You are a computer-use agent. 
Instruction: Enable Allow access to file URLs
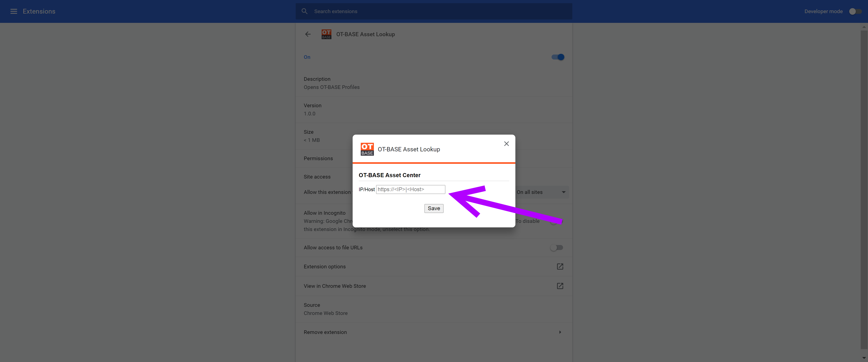(x=556, y=248)
